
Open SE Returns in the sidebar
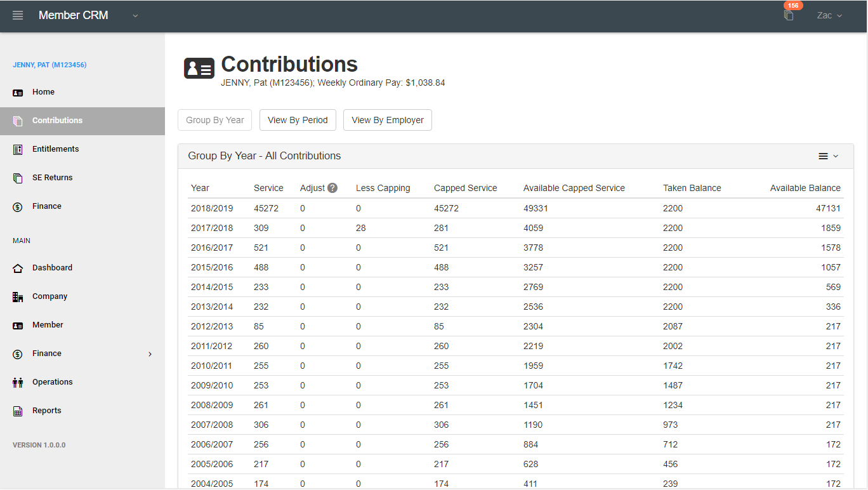tap(53, 178)
